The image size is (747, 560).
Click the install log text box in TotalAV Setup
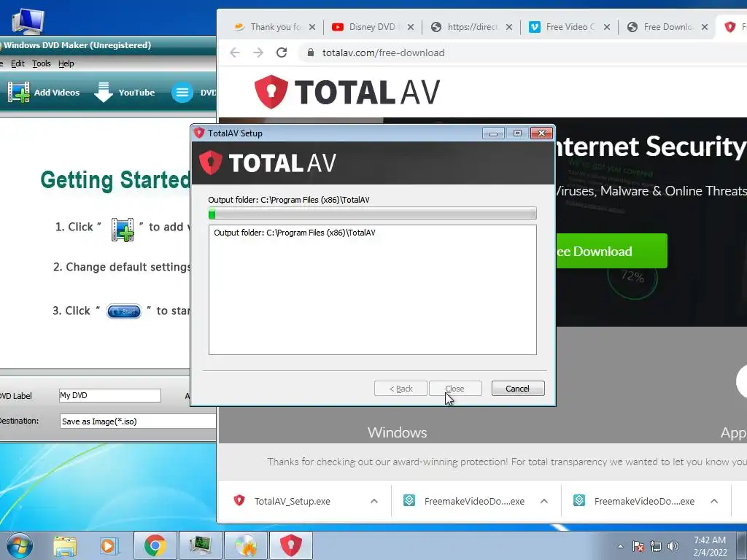tap(373, 290)
